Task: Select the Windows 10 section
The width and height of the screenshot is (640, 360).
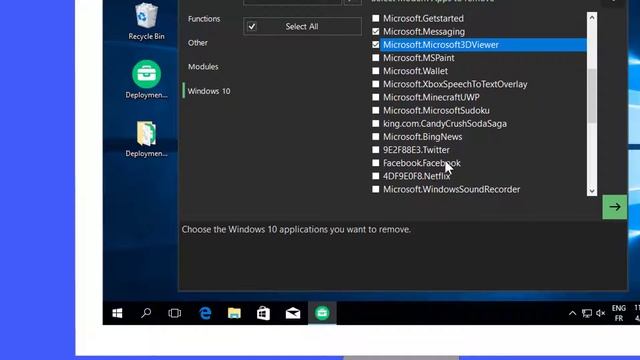Action: (x=209, y=91)
